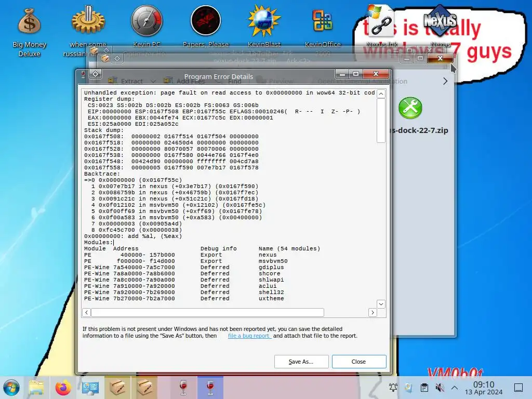Screen dimensions: 532x399
Task: Click the scroll down arrow in error details
Action: click(x=381, y=304)
